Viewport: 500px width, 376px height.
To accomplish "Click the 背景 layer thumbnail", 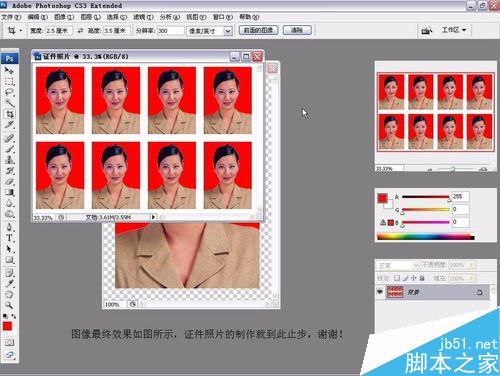I will click(395, 292).
